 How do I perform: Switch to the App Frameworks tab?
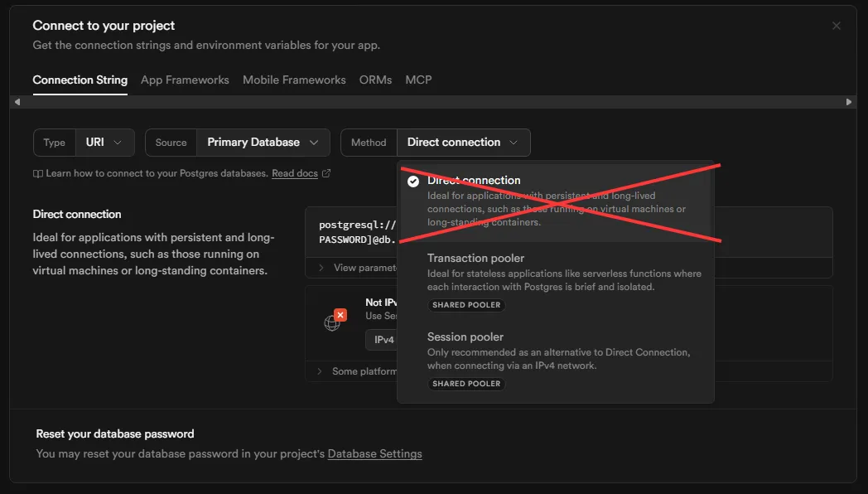click(x=185, y=80)
